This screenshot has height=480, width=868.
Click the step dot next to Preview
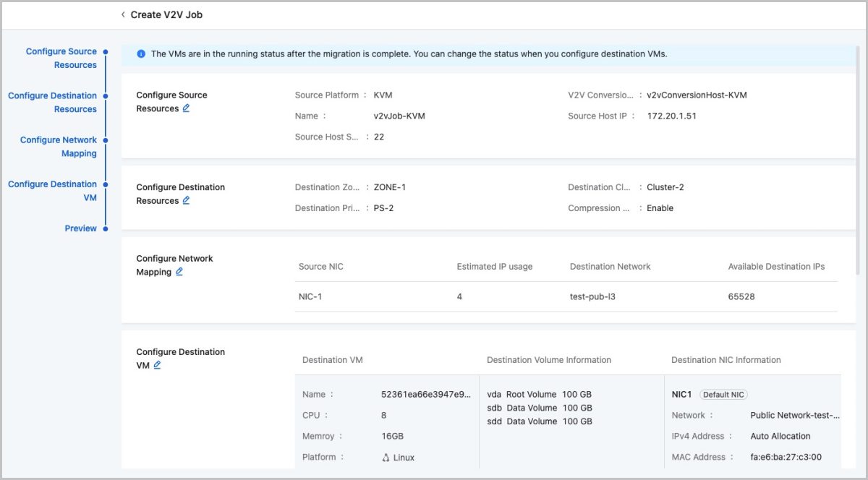click(106, 228)
